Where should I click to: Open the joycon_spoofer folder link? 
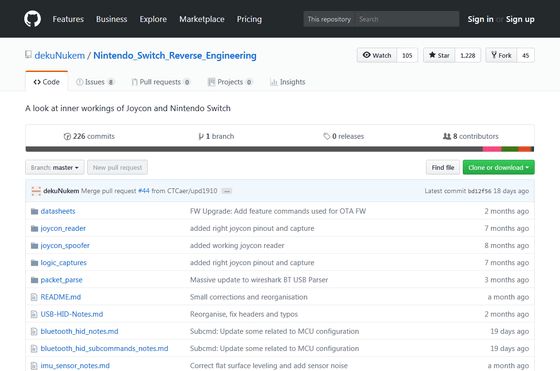[65, 246]
